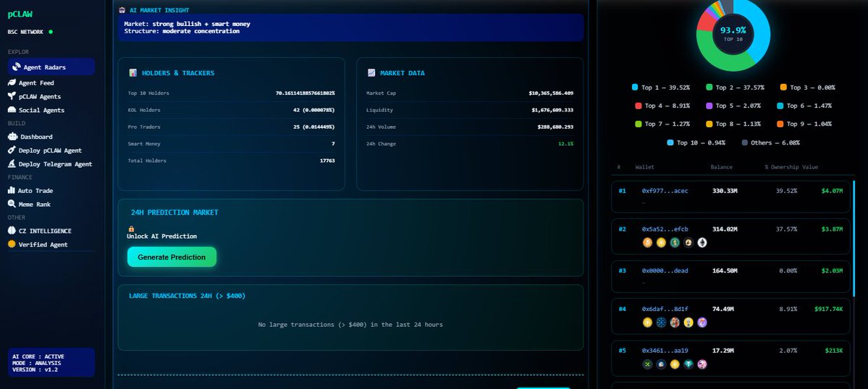Click the 93.9% TOP 10 donut center label

click(733, 33)
